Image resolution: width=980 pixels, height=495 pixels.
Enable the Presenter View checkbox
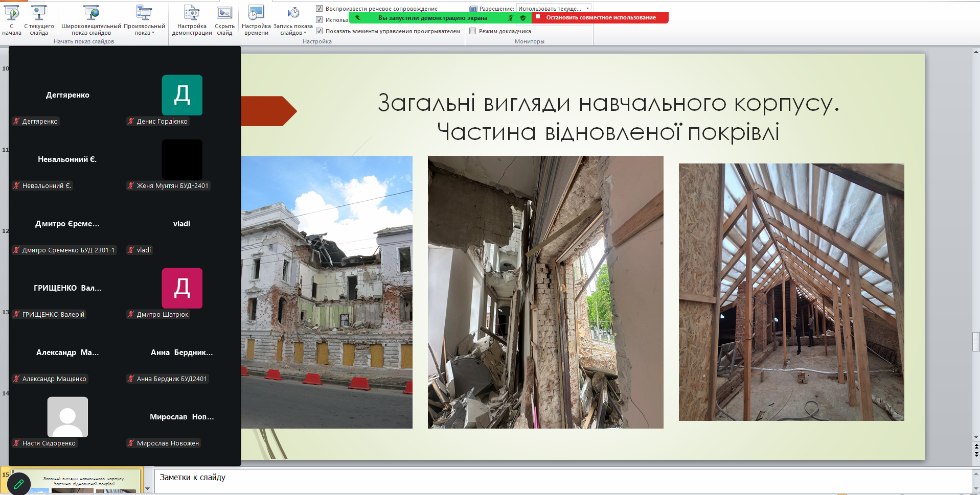[473, 31]
